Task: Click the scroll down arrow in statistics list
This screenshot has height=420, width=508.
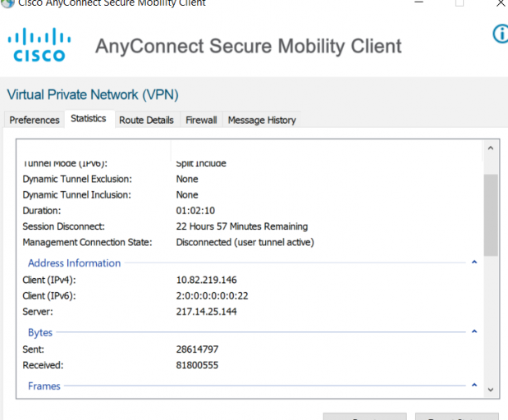Action: coord(491,390)
